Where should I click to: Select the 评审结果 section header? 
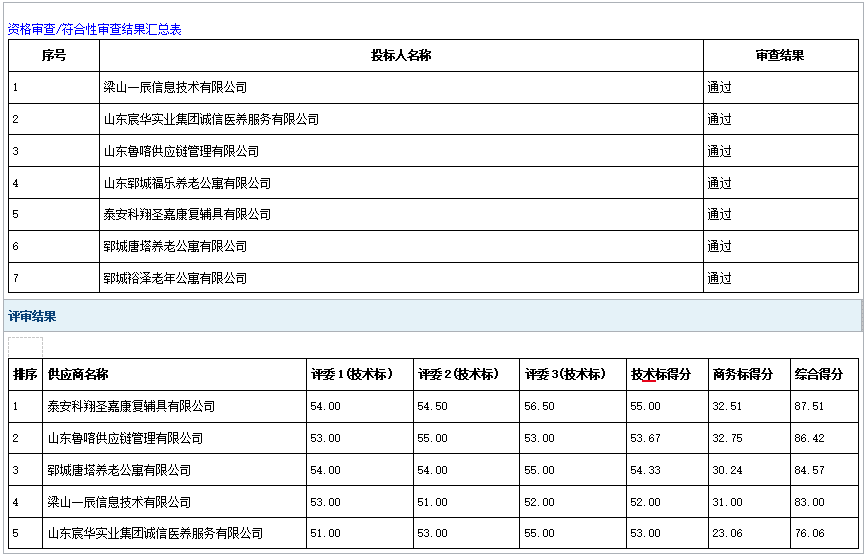click(33, 316)
